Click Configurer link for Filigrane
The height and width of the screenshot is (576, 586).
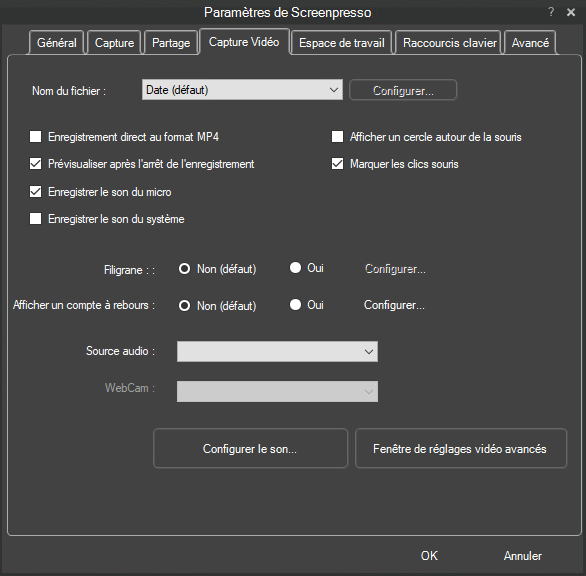(x=395, y=269)
